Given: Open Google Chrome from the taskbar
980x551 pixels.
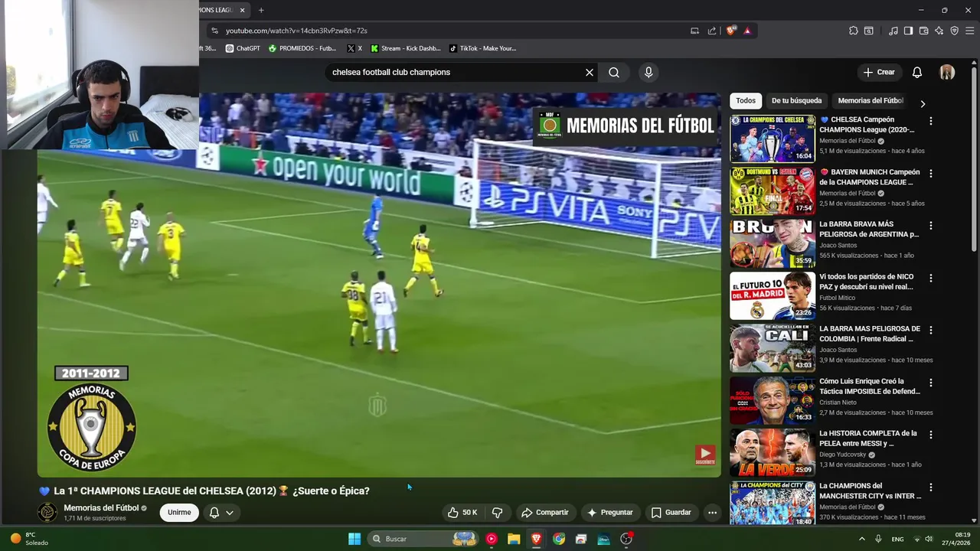Looking at the screenshot, I should pos(559,539).
